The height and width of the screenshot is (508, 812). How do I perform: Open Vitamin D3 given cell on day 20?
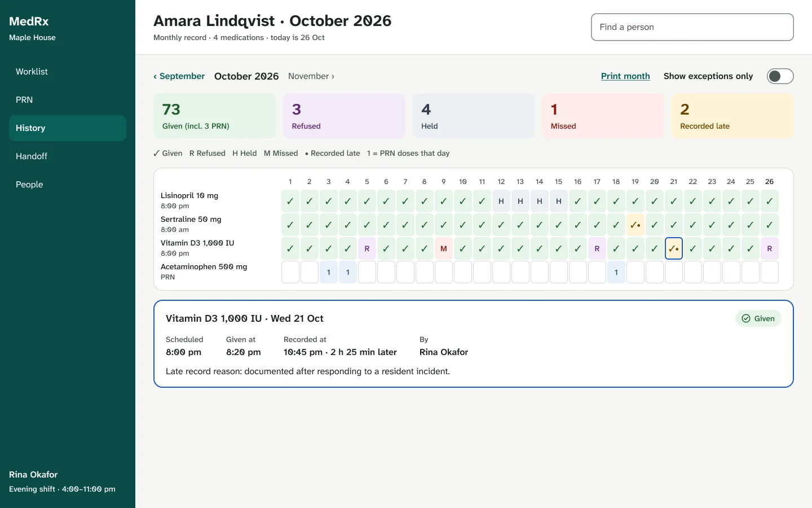pos(655,248)
